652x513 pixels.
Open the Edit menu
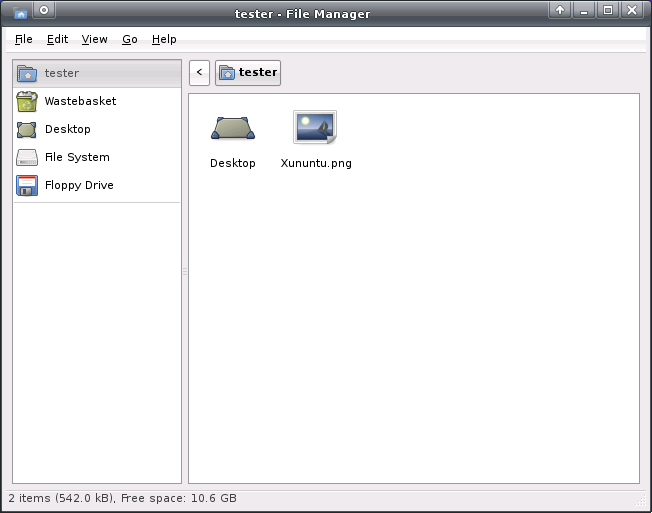click(x=57, y=39)
